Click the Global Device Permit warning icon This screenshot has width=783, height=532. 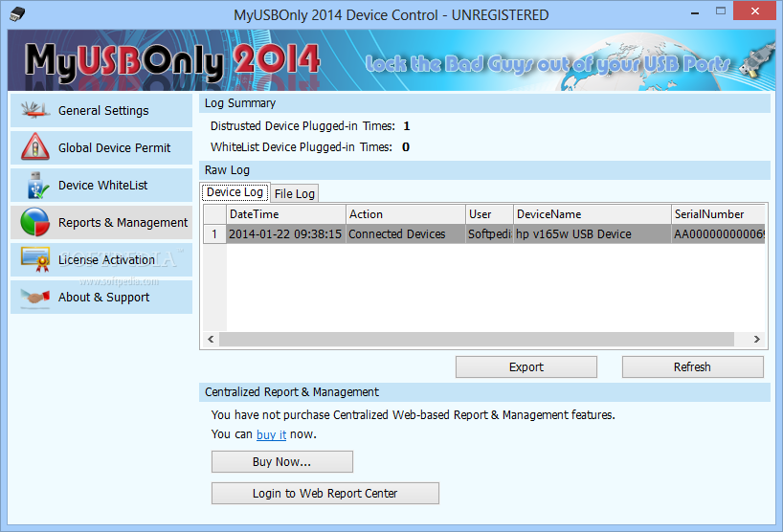pyautogui.click(x=35, y=147)
